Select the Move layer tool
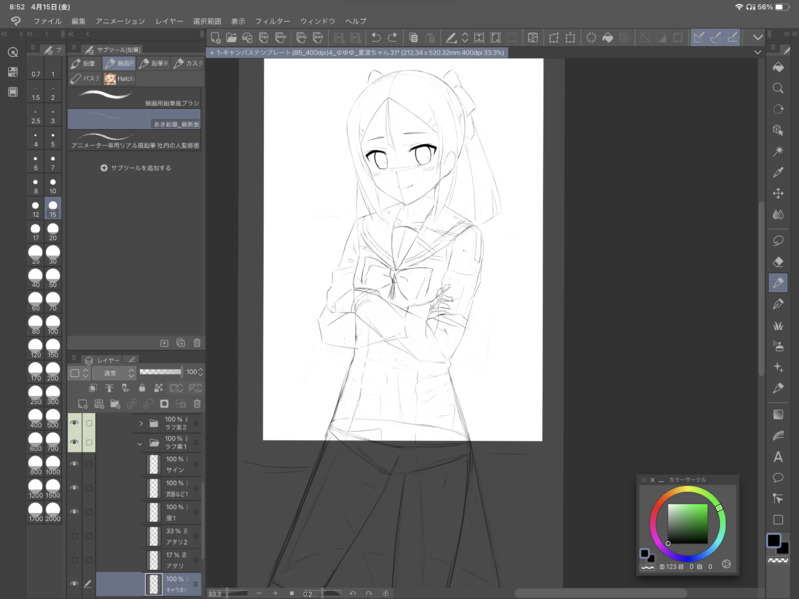 coord(778,193)
